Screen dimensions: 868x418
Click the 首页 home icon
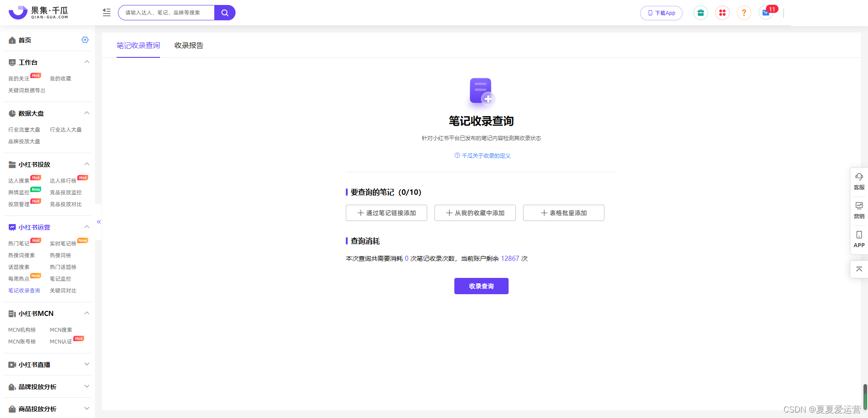pyautogui.click(x=12, y=40)
